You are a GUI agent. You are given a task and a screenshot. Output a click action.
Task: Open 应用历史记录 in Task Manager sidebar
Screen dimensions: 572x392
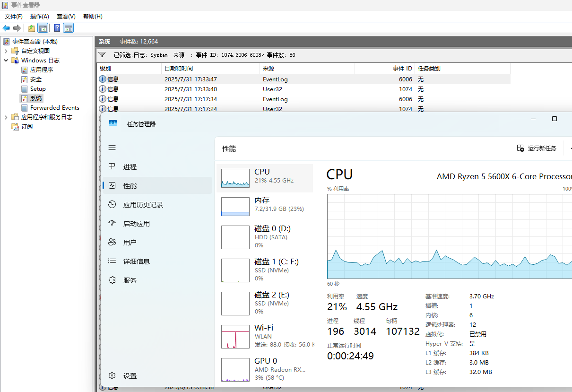(157, 205)
